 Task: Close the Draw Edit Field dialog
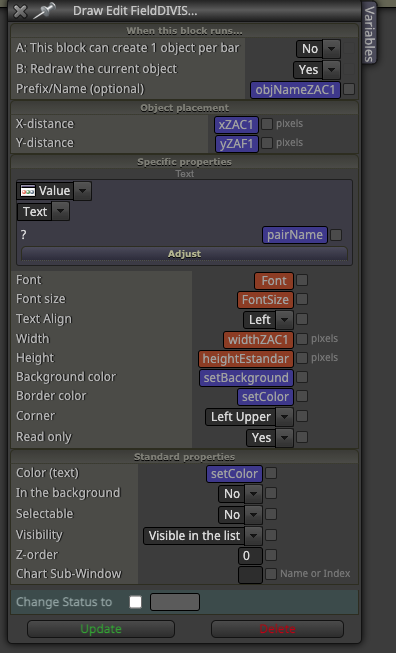coord(20,11)
